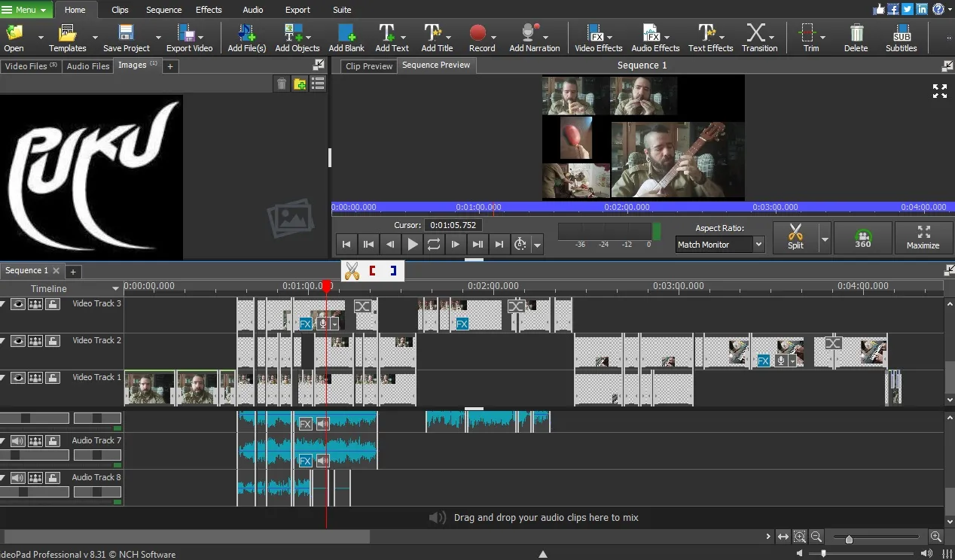Play the sequence preview
955x560 pixels.
pos(412,244)
